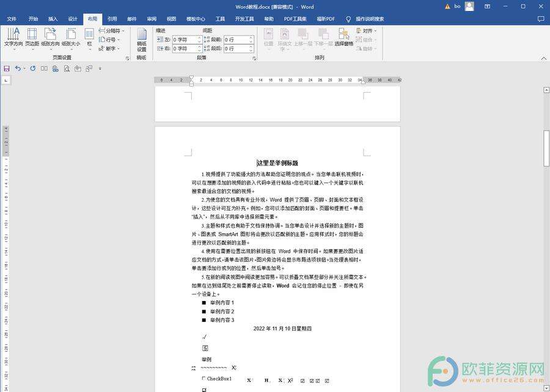This screenshot has width=550, height=392.
Task: Open the Customize Quick Access Toolbar dropdown
Action: pyautogui.click(x=100, y=68)
